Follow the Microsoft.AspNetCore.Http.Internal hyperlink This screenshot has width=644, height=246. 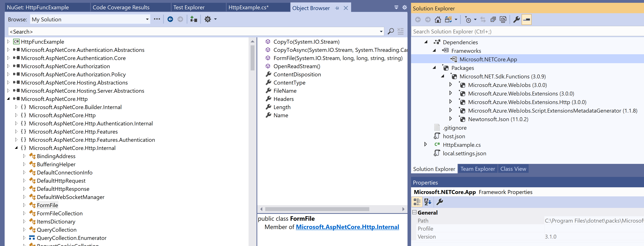(x=347, y=227)
